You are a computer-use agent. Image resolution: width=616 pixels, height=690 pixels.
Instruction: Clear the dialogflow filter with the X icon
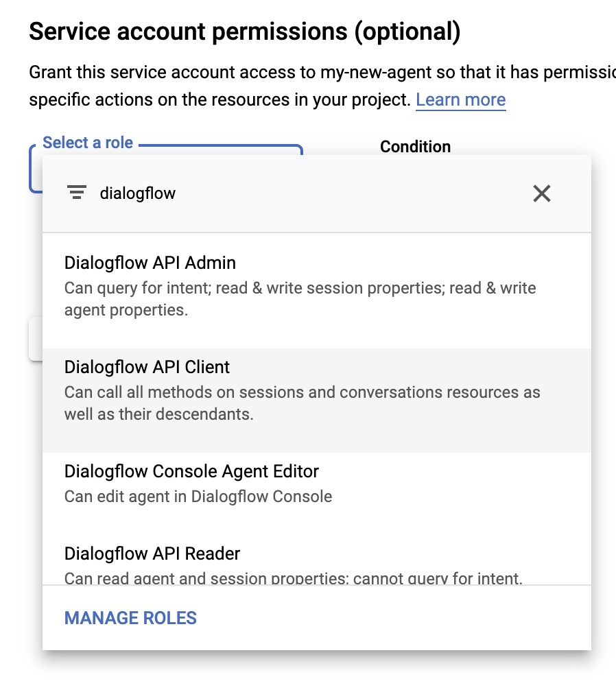point(542,193)
